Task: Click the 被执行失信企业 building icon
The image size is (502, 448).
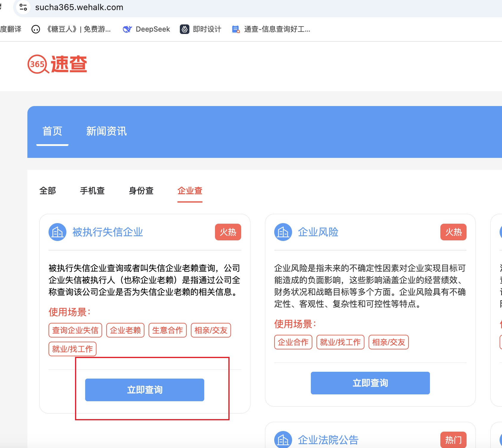Action: 57,232
